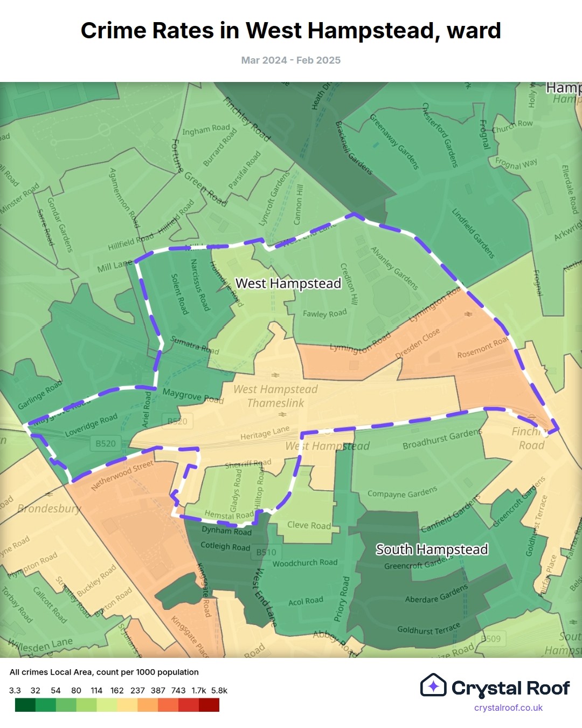The height and width of the screenshot is (728, 582).
Task: Click the B510 road badge
Action: point(266,552)
